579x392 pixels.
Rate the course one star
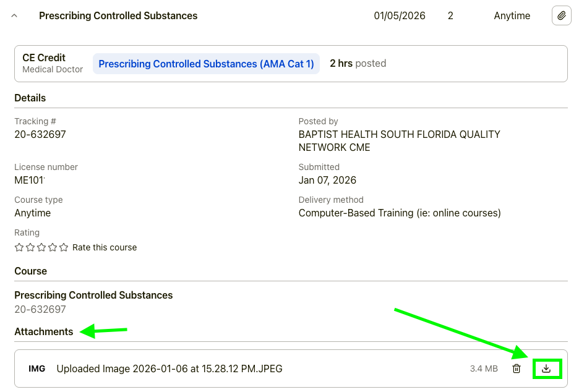pos(19,247)
